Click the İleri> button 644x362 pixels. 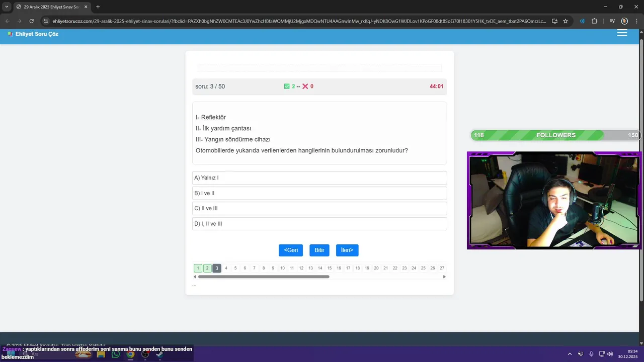(347, 250)
